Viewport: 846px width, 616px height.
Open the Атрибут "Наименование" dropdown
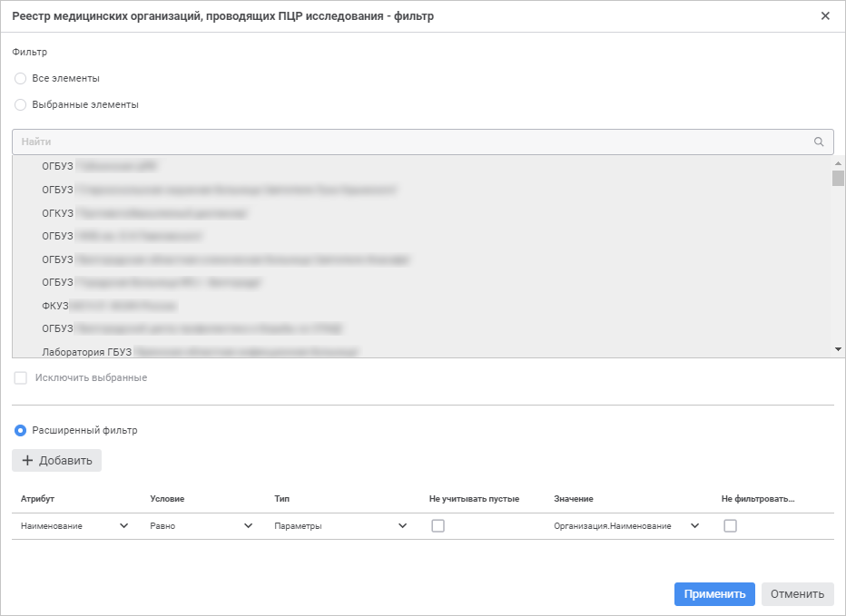pos(123,526)
